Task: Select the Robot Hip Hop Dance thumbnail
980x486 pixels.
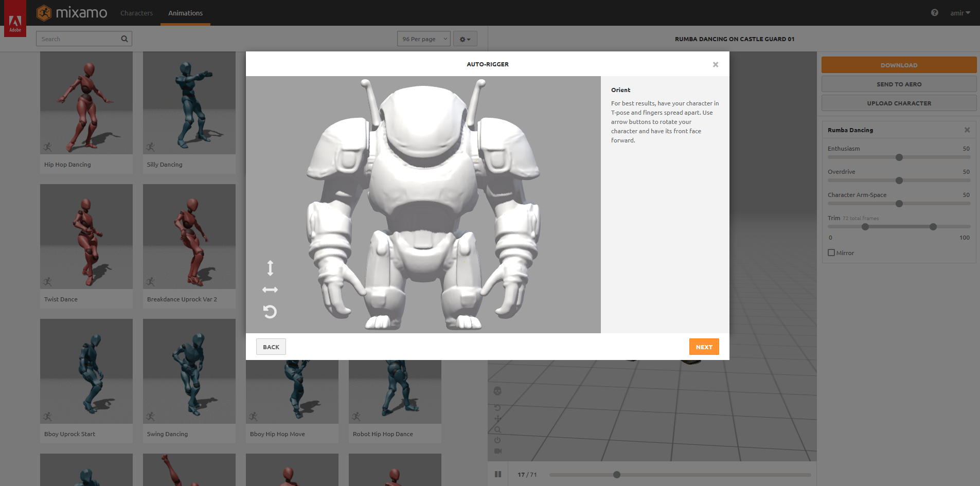Action: tap(395, 392)
